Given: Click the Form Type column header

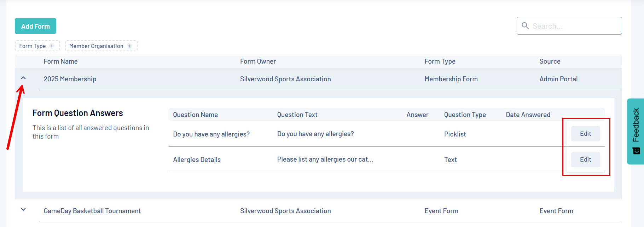Looking at the screenshot, I should point(440,62).
